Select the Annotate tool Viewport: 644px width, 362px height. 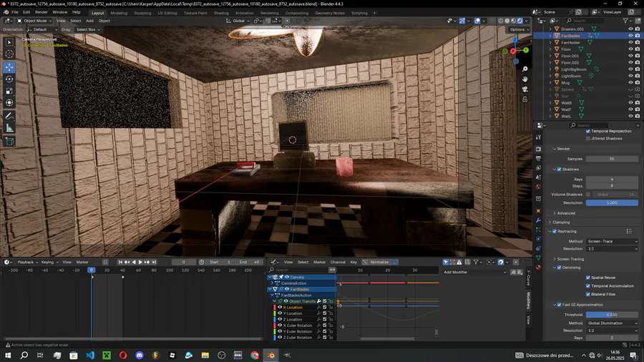[x=9, y=116]
